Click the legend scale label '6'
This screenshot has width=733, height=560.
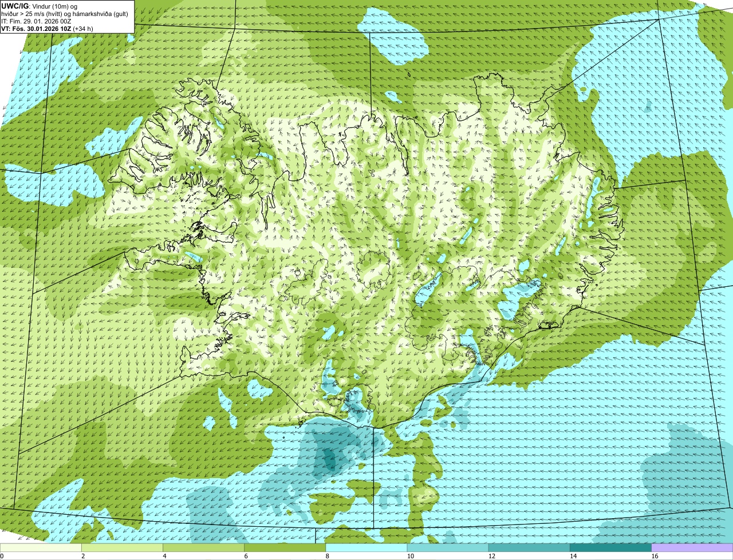(x=246, y=556)
